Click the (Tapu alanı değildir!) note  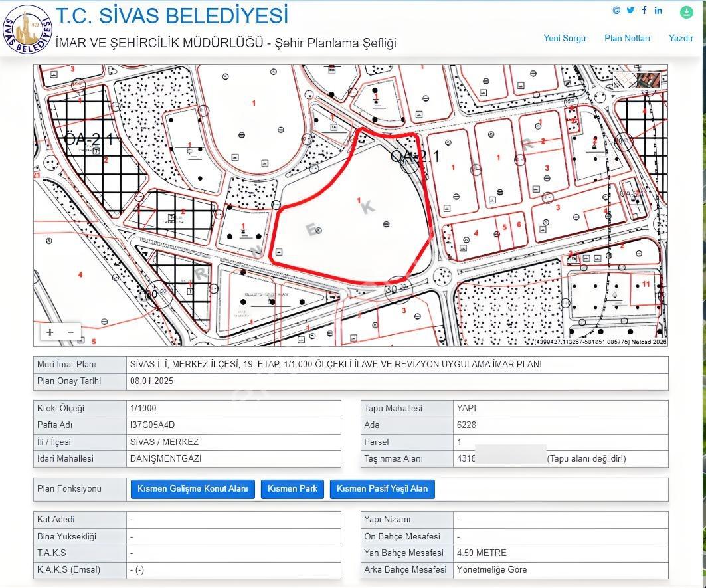pyautogui.click(x=586, y=458)
